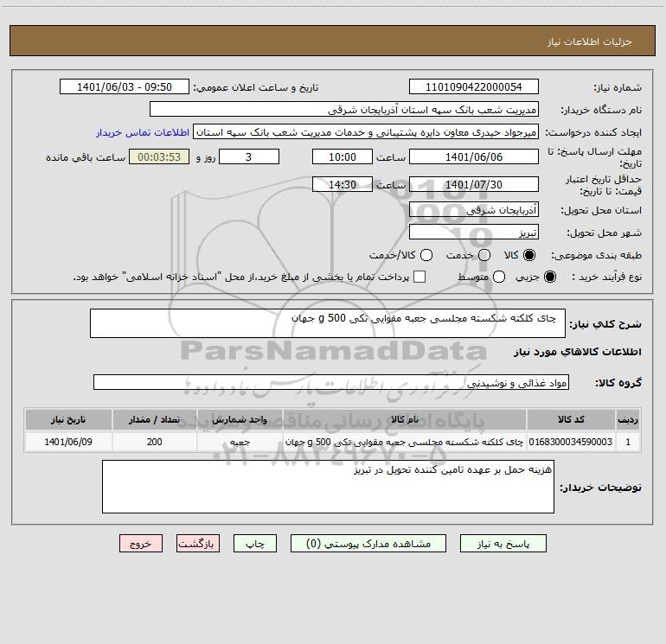Click the پاسخ به نیاز button
Screen dimensions: 666x644
pos(503,544)
